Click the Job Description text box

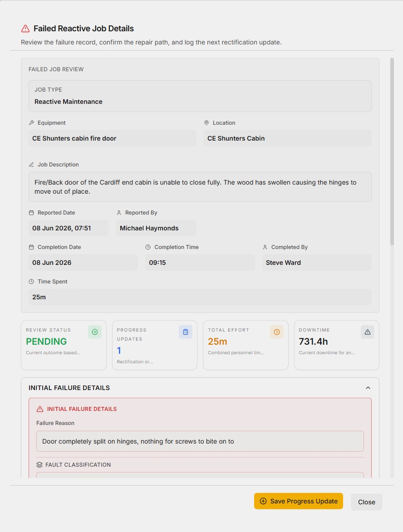pyautogui.click(x=200, y=187)
